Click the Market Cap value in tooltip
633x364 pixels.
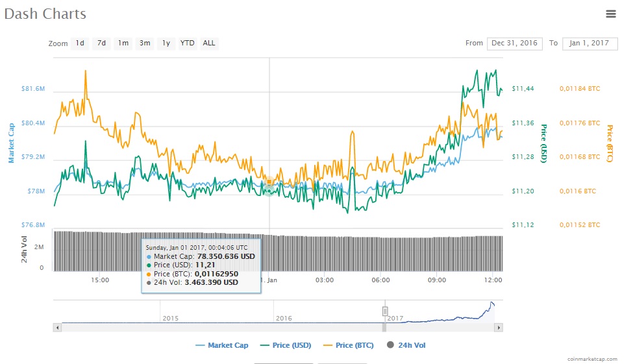(226, 256)
